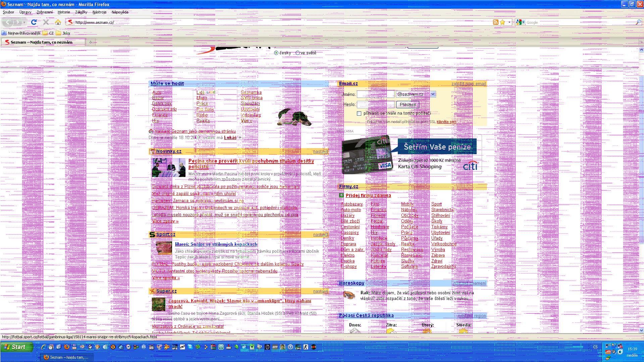Click the Jméno input field
Screen dimensions: 644x362
coord(375,94)
